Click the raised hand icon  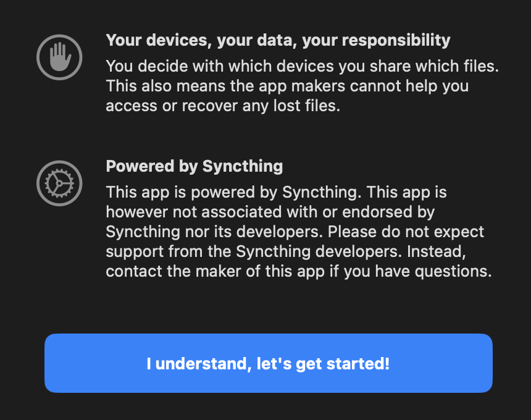point(59,57)
